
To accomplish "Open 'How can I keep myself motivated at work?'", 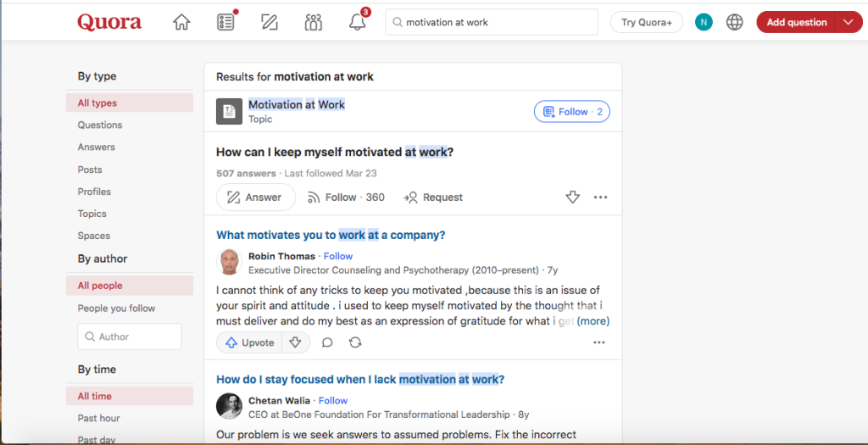I will tap(334, 152).
